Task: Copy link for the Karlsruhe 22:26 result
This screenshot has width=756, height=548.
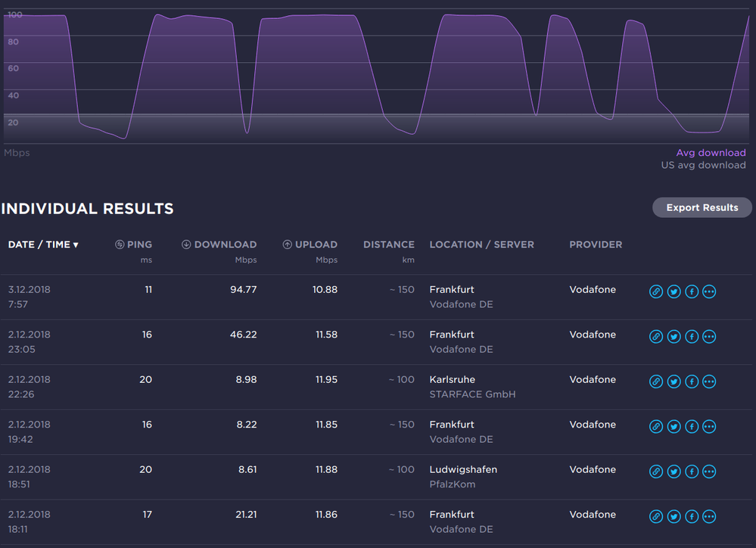Action: click(x=655, y=381)
